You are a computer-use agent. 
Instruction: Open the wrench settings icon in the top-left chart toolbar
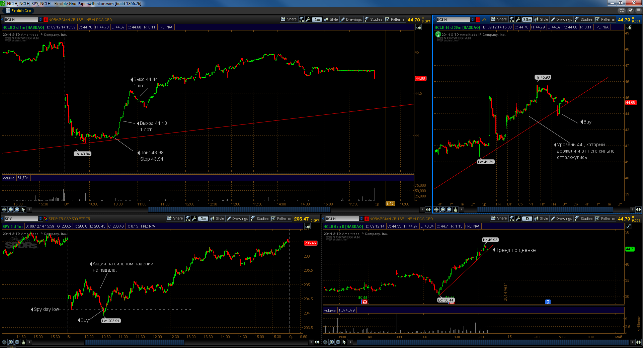308,19
